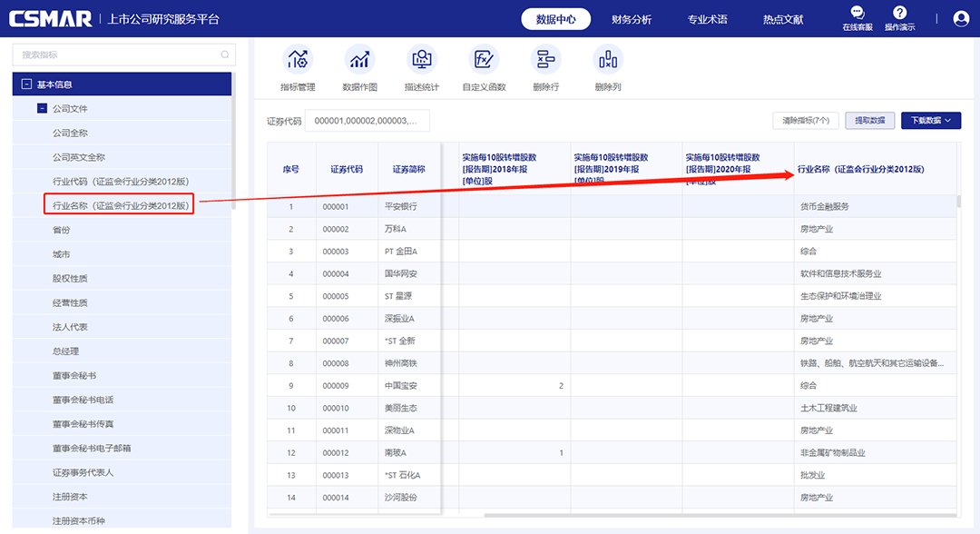The width and height of the screenshot is (980, 534).
Task: Open the 操作演示 help demo icon
Action: [x=899, y=14]
